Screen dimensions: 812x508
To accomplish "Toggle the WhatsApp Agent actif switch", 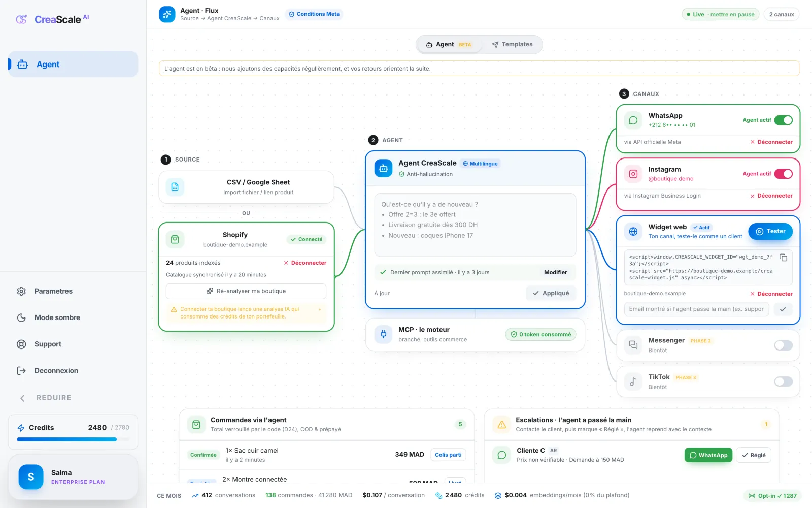I will pyautogui.click(x=783, y=120).
